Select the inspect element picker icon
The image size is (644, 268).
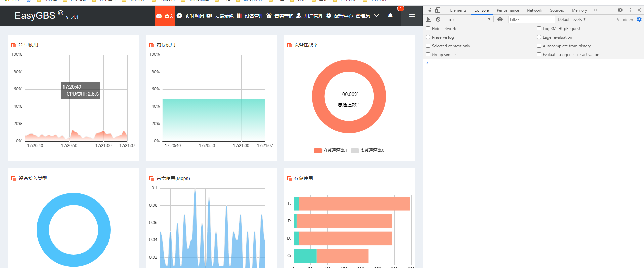(429, 10)
